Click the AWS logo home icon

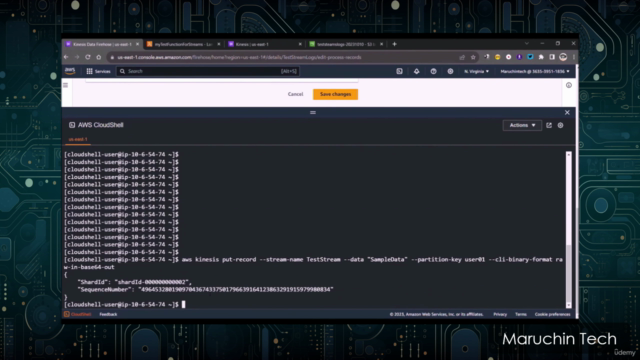coord(70,71)
